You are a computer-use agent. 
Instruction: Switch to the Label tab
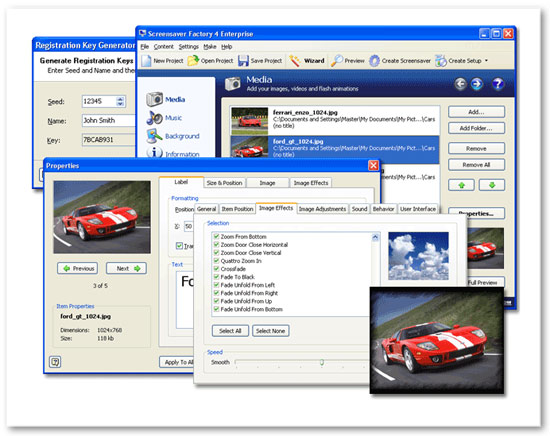[x=181, y=182]
